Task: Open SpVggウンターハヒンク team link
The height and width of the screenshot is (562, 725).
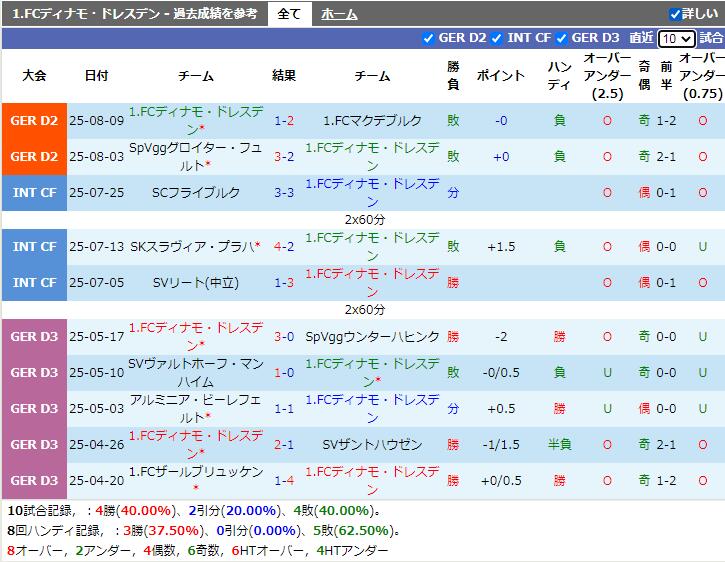Action: [372, 337]
